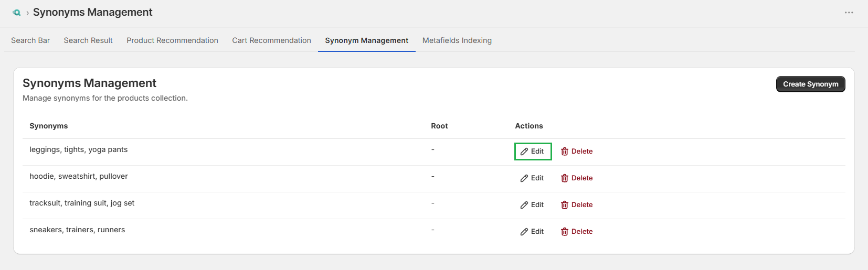Open the Product Recommendation tab
The image size is (868, 270).
pyautogui.click(x=172, y=40)
